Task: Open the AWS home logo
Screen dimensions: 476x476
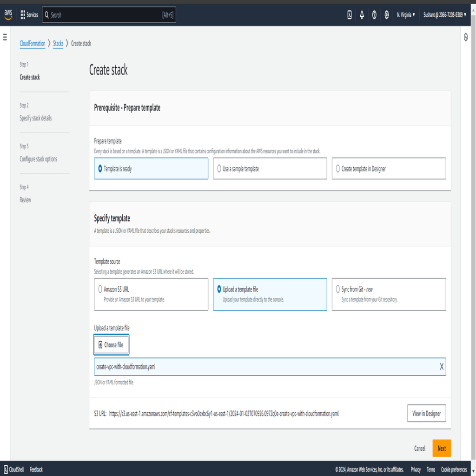Action: pos(8,14)
